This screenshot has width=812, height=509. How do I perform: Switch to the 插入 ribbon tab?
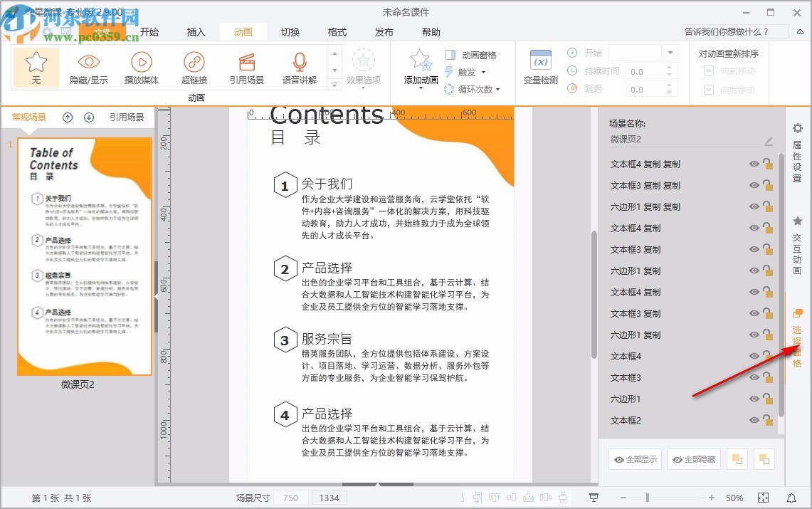pos(196,32)
